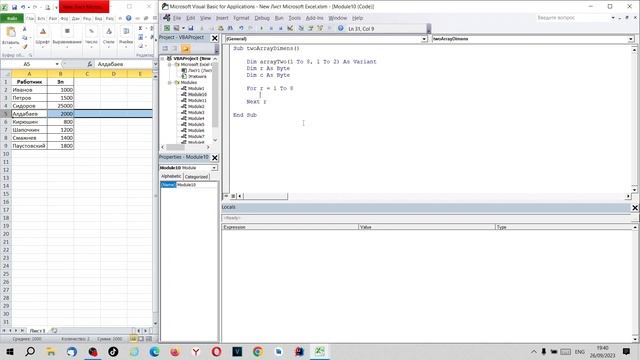The height and width of the screenshot is (360, 640).
Task: Open the Run menu in VBA editor
Action: tap(279, 18)
